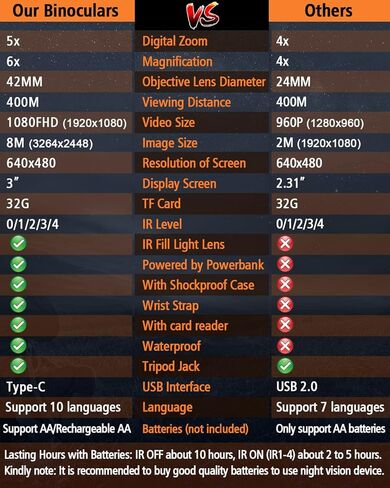Click the Objective Lens Diameter label

point(204,82)
